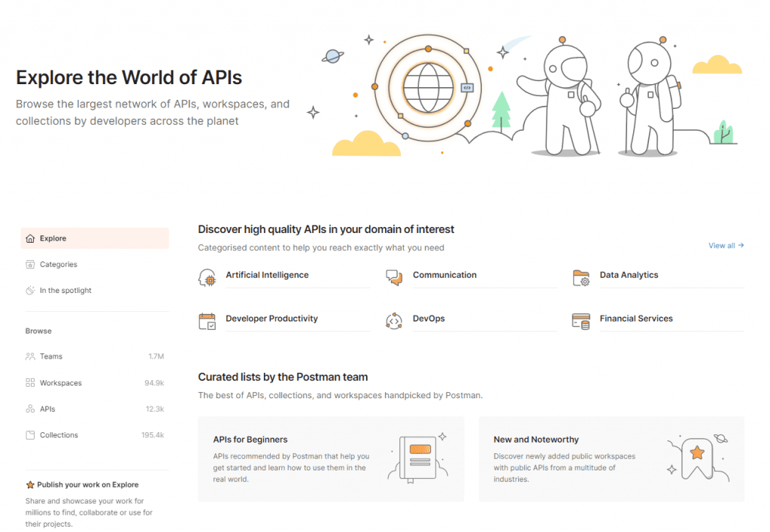This screenshot has height=532, width=770.
Task: Click the Explore home icon
Action: pos(30,238)
